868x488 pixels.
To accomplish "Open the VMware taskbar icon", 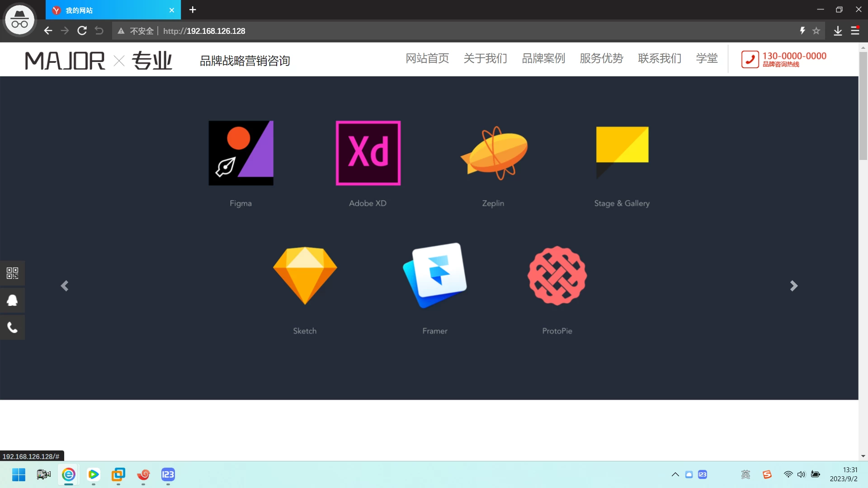I will (x=118, y=474).
